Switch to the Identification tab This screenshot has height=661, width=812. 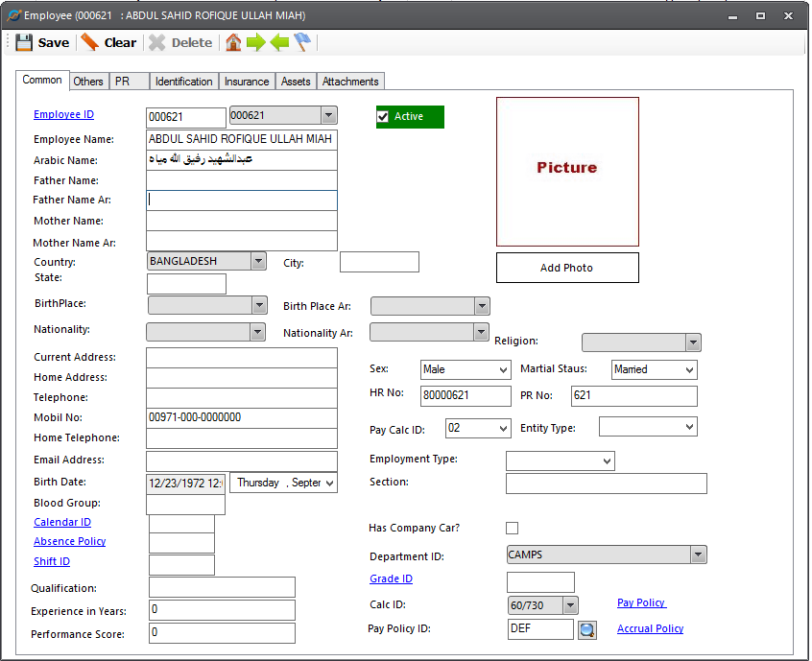(183, 82)
